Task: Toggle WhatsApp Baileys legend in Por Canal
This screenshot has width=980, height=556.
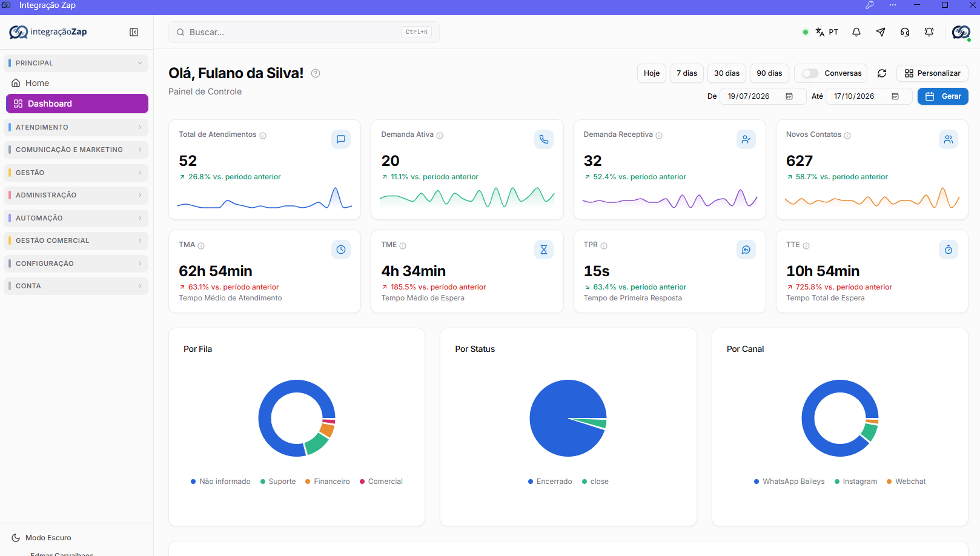Action: click(789, 482)
